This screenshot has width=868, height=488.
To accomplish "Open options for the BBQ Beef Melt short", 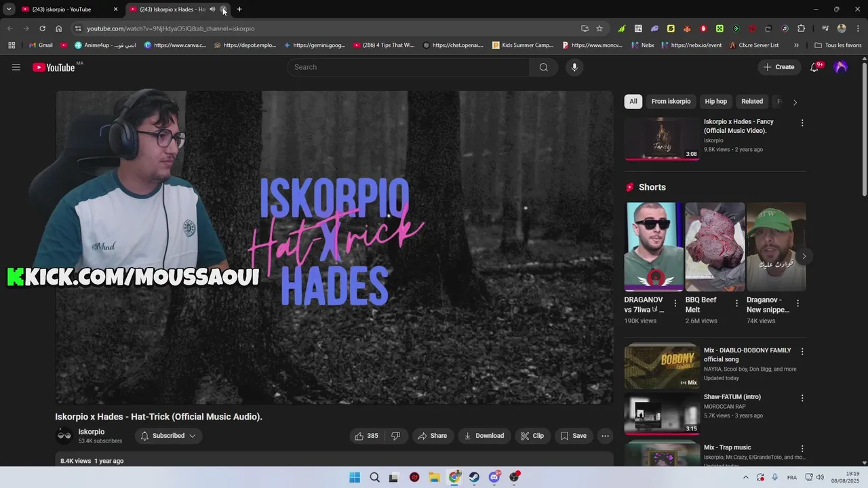I will 736,304.
